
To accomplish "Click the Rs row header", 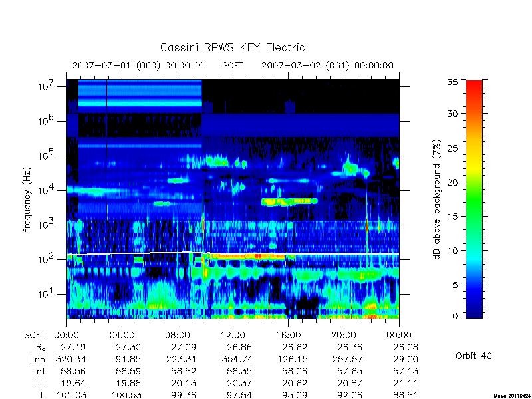I will [x=40, y=348].
